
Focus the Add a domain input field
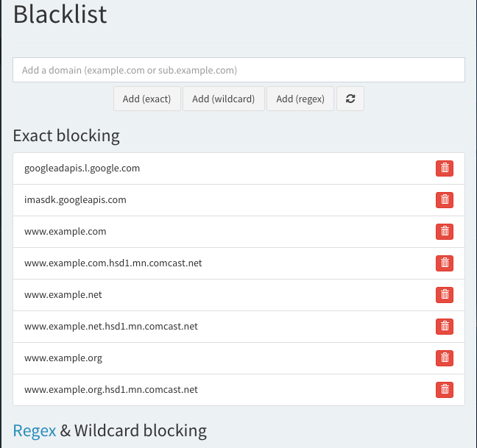tap(239, 71)
